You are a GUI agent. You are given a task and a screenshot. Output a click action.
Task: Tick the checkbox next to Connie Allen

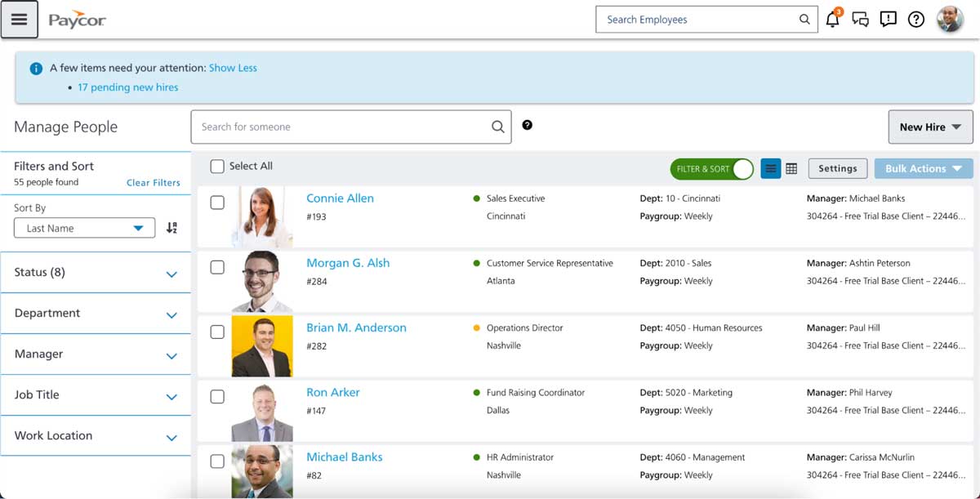tap(217, 202)
